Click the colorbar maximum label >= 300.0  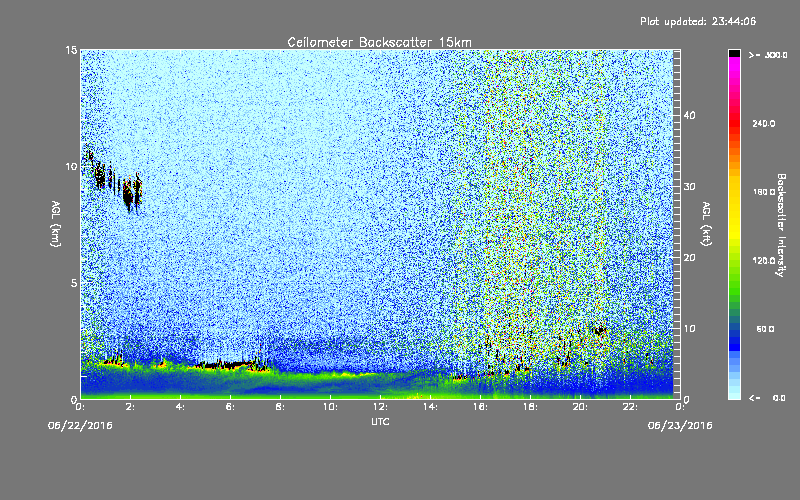tap(768, 55)
